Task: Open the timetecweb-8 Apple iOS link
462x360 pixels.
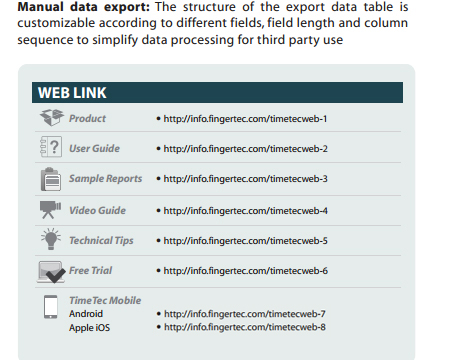Action: coord(245,327)
